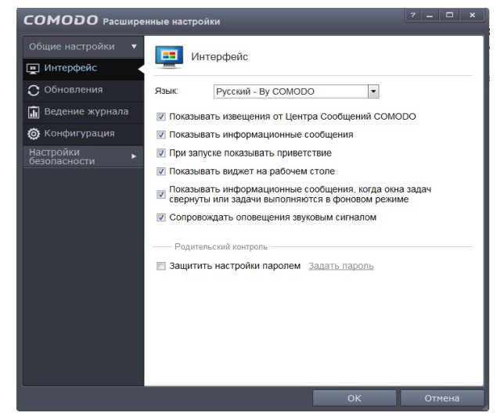Screen dimensions: 504x420
Task: Minimize the COMODO settings window
Action: (x=430, y=15)
